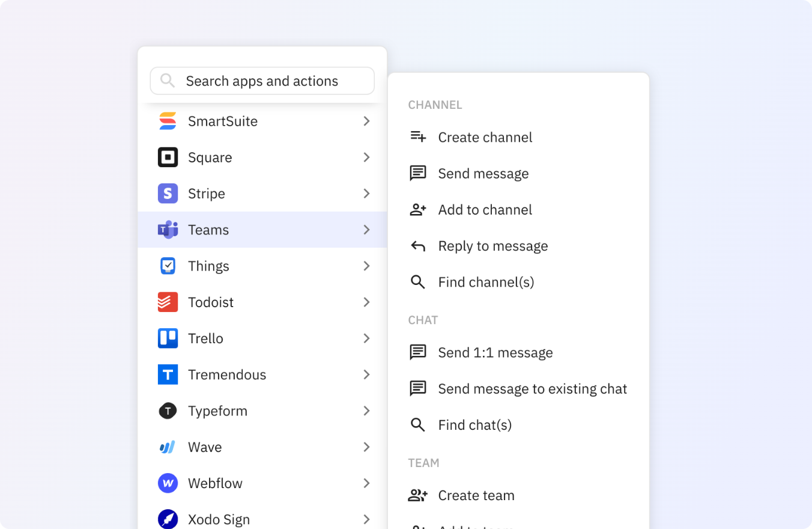The image size is (812, 529).
Task: Select the Stripe label
Action: pyautogui.click(x=207, y=194)
